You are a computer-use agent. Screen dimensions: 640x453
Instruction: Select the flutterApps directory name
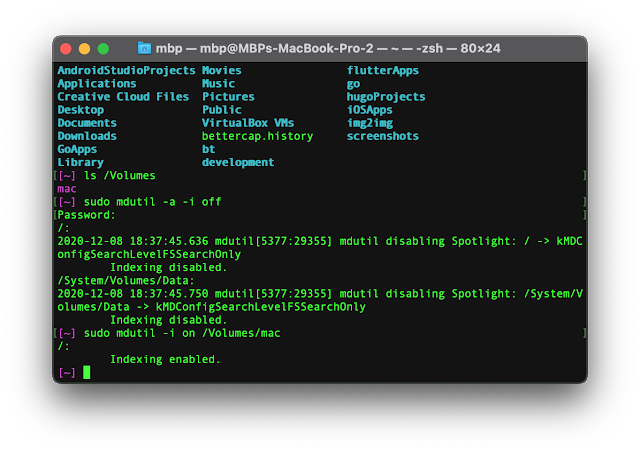(x=382, y=71)
